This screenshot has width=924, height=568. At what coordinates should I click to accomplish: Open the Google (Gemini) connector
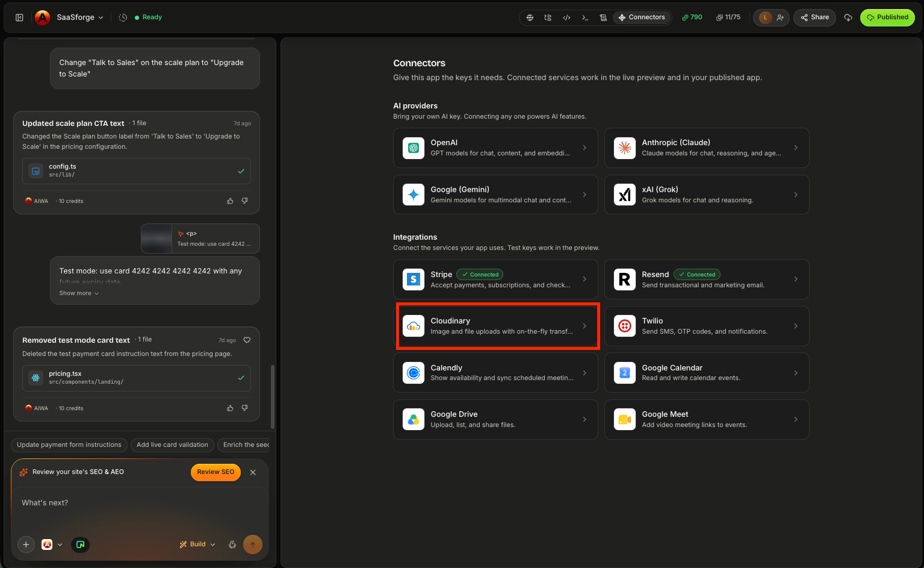[x=495, y=195]
